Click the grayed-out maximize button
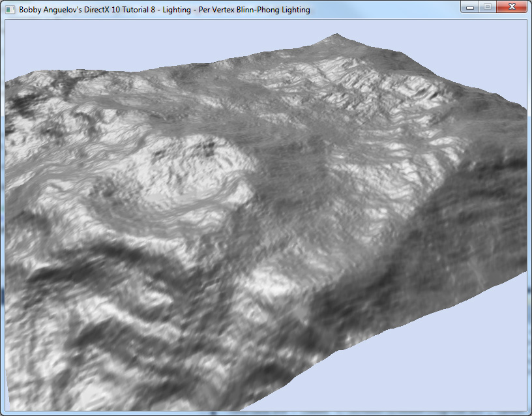Image resolution: width=532 pixels, height=416 pixels. point(487,7)
